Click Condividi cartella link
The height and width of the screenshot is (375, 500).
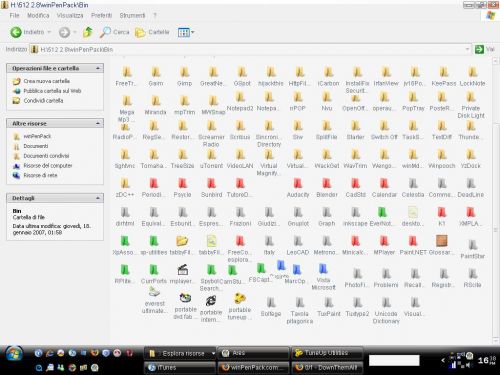43,100
